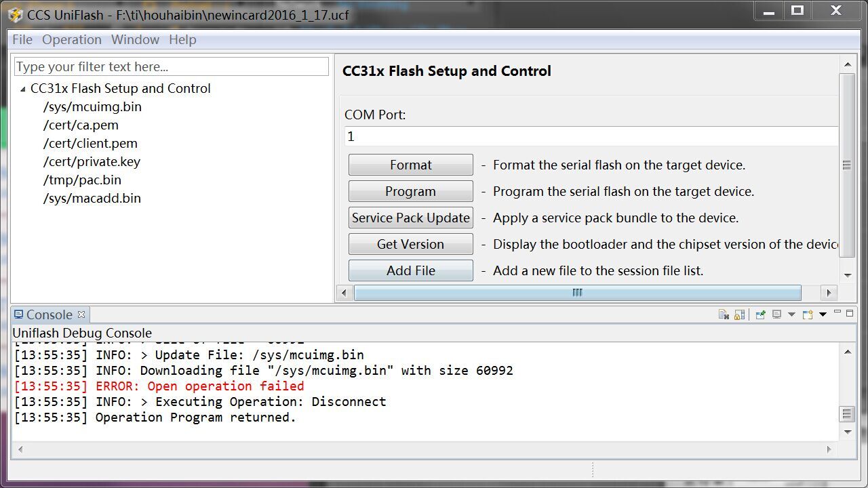Click the 'Downloading file' console line

(264, 371)
